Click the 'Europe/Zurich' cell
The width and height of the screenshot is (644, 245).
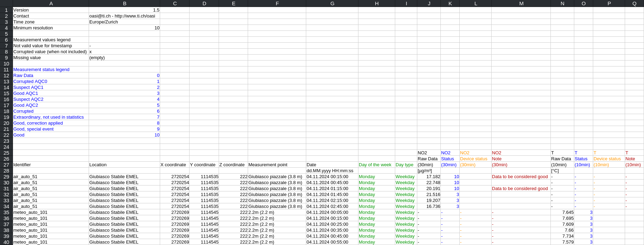pos(124,22)
